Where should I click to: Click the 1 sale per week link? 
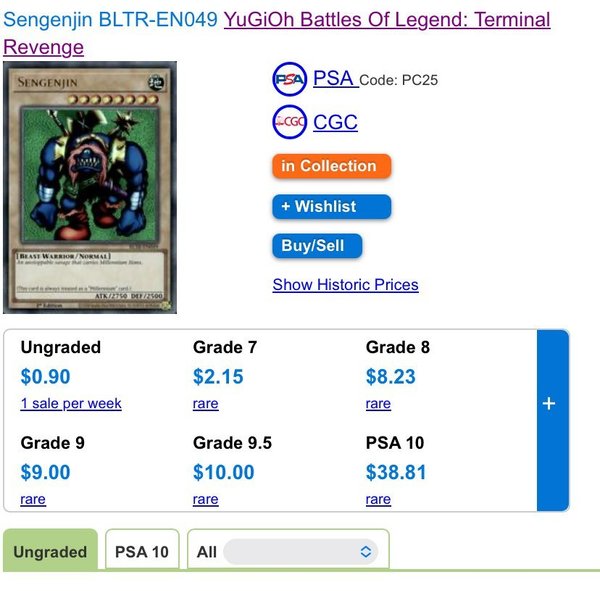(x=71, y=404)
